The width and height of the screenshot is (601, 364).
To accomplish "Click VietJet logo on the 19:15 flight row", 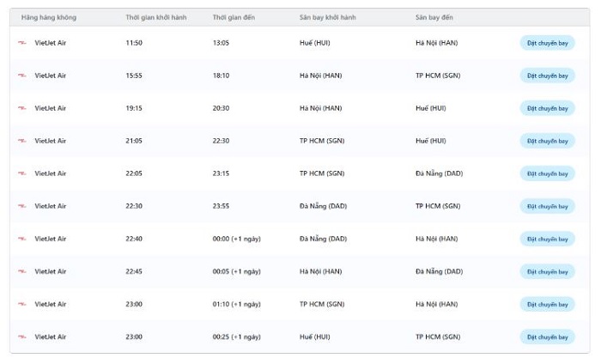I will point(21,108).
